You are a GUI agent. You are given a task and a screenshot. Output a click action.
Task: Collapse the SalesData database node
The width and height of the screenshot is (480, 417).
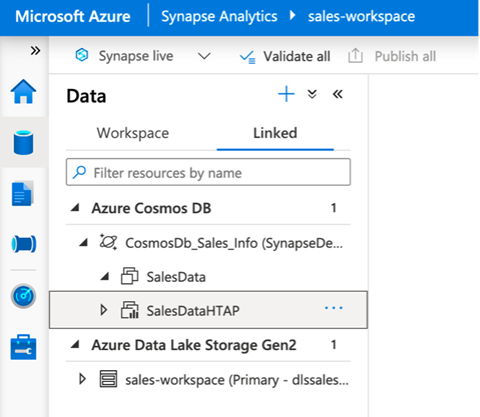[x=105, y=277]
